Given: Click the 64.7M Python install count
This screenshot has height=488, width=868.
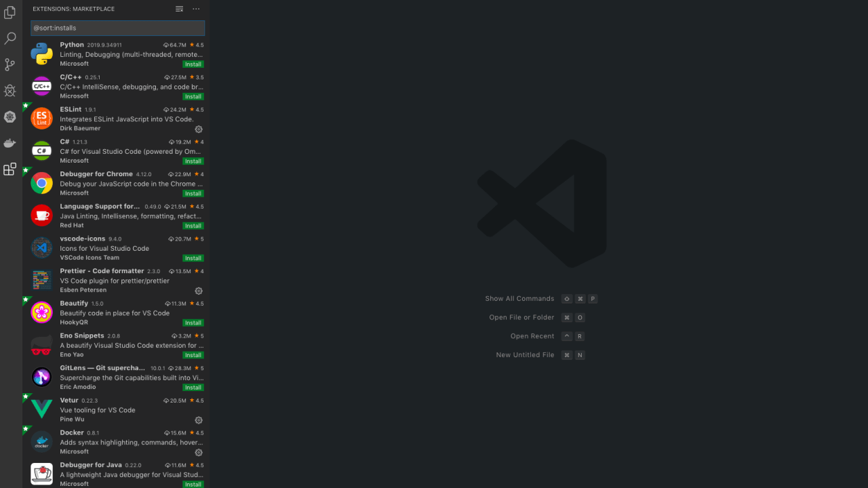Looking at the screenshot, I should point(174,45).
